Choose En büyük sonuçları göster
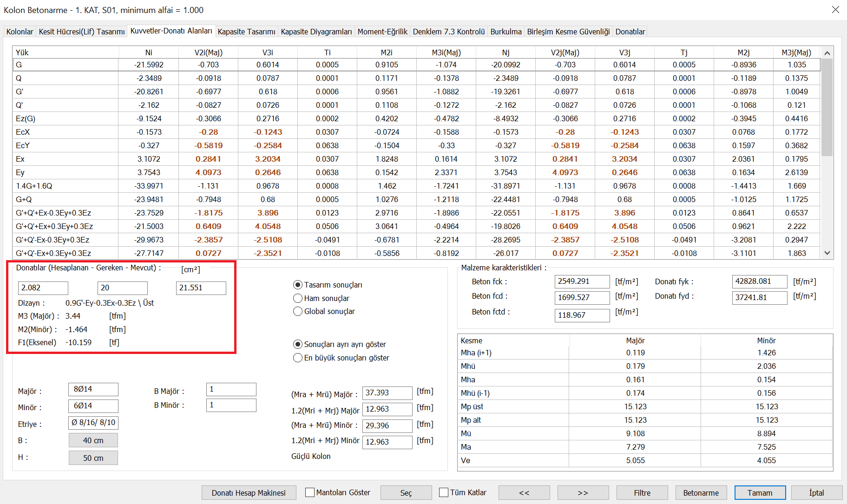847x504 pixels. [x=298, y=358]
